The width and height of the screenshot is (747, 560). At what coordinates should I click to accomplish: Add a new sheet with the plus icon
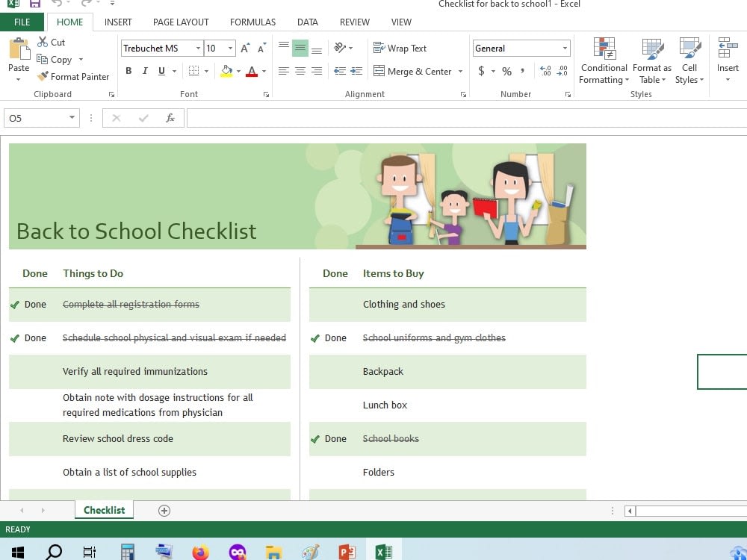pyautogui.click(x=164, y=511)
